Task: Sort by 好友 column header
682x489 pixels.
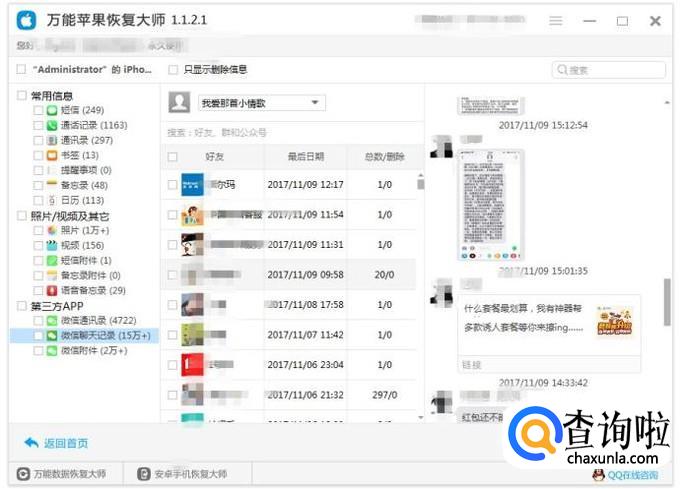Action: [214, 157]
